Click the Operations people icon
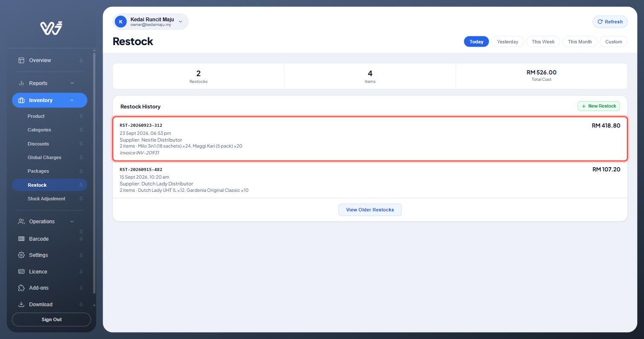The width and height of the screenshot is (644, 339). (21, 222)
